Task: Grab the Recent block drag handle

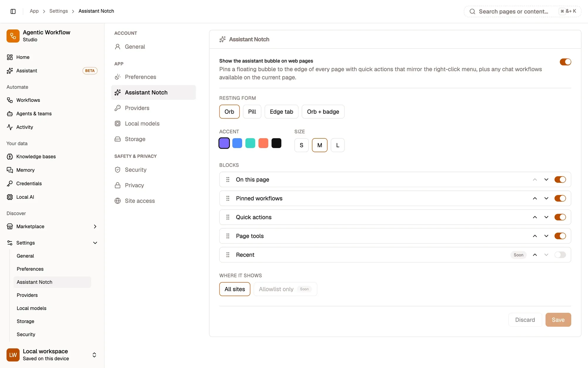Action: coord(228,255)
